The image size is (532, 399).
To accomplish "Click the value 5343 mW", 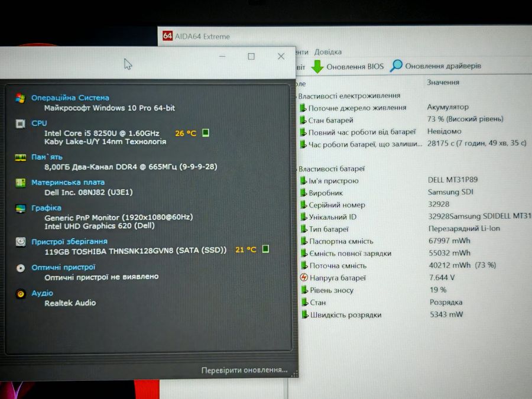I will pyautogui.click(x=446, y=314).
